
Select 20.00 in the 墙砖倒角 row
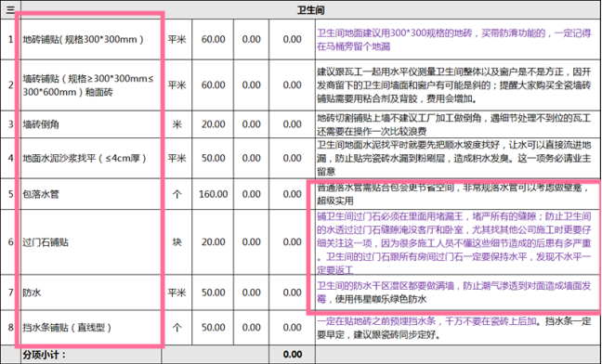(x=213, y=124)
